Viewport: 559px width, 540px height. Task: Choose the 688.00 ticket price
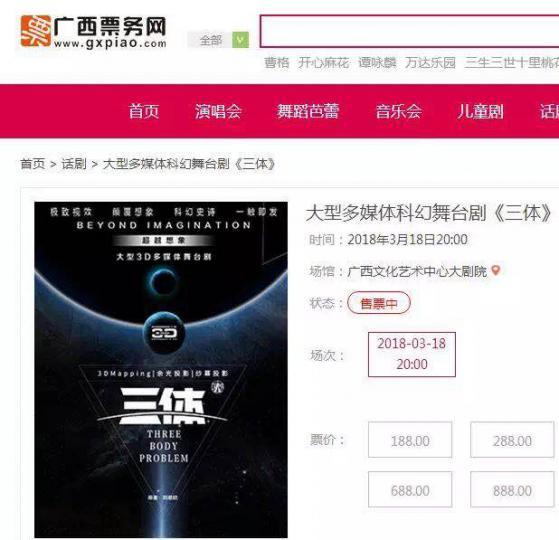pos(410,489)
